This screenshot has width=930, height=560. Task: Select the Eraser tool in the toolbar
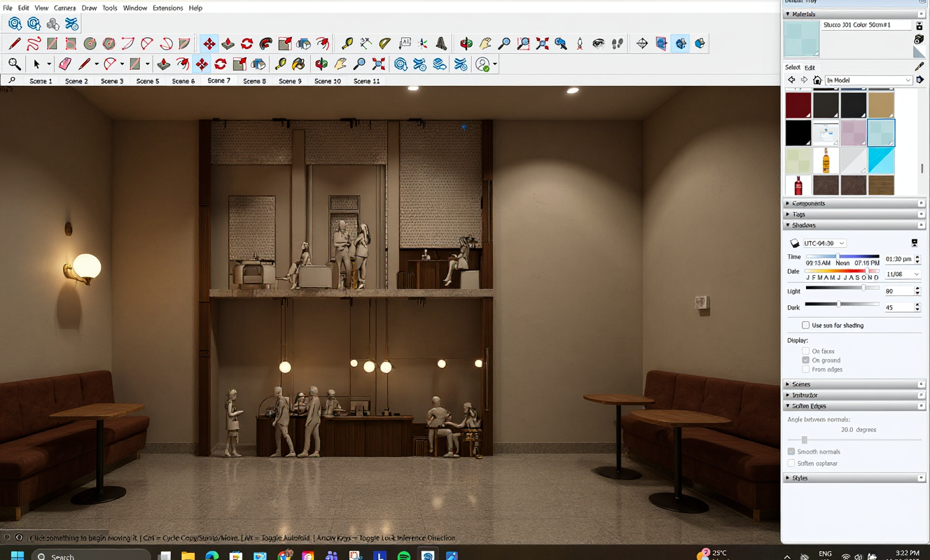[x=65, y=64]
